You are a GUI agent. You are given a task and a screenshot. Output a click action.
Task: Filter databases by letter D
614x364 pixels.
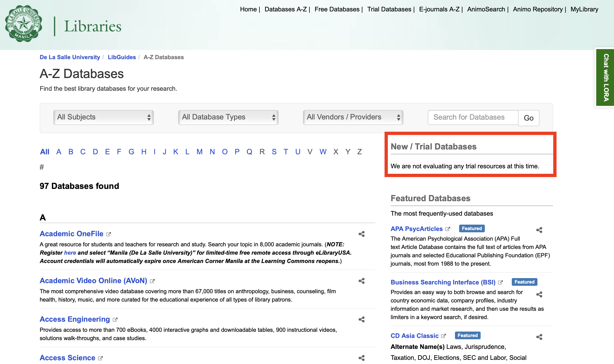coord(95,152)
